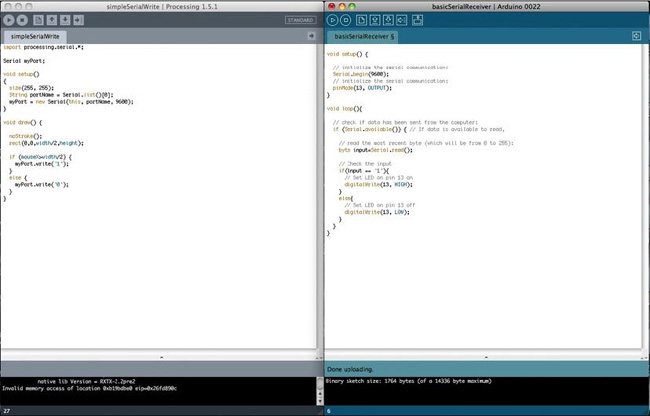Click the "if(input == '1'){" line
This screenshot has height=416, width=650.
pos(364,171)
